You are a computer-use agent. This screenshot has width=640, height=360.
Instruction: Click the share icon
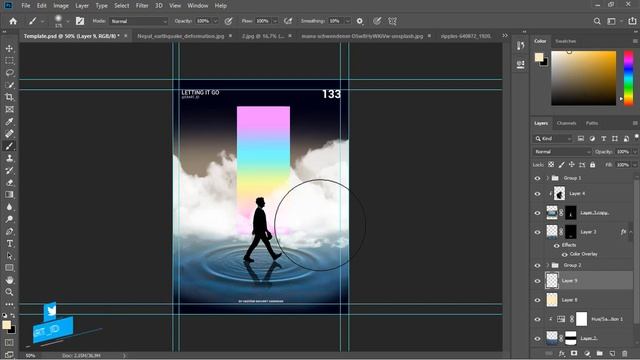(632, 21)
